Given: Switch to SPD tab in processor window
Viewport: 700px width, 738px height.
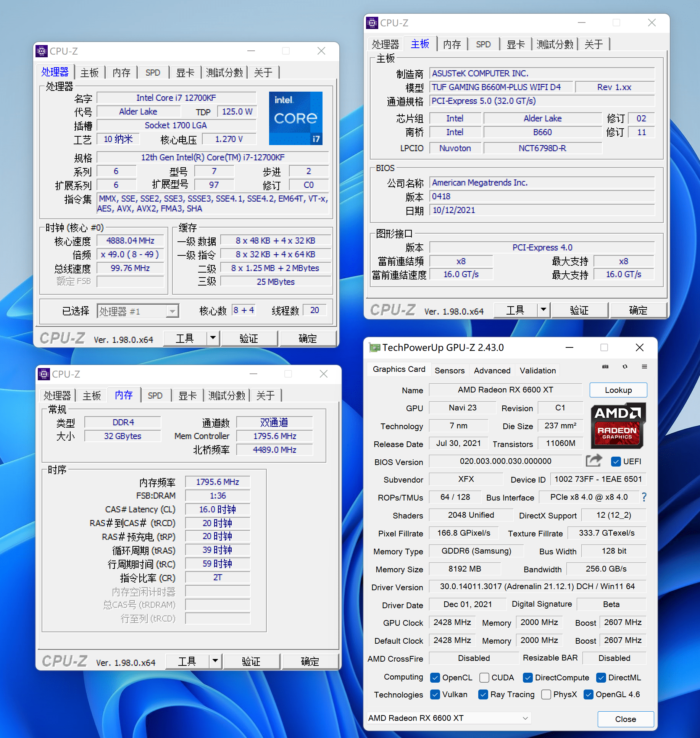Looking at the screenshot, I should [153, 73].
